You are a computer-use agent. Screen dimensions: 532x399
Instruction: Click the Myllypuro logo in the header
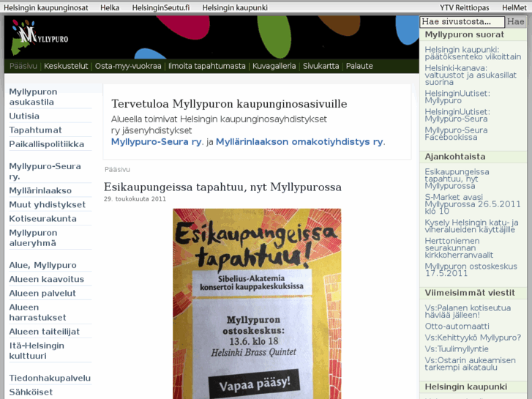tap(40, 37)
